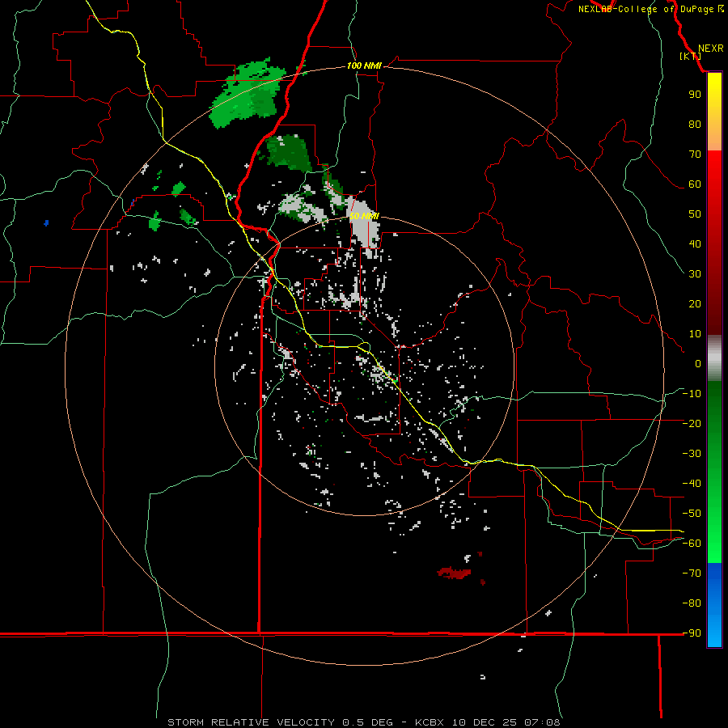
Task: Click the NEXR label at top right
Action: click(x=711, y=48)
